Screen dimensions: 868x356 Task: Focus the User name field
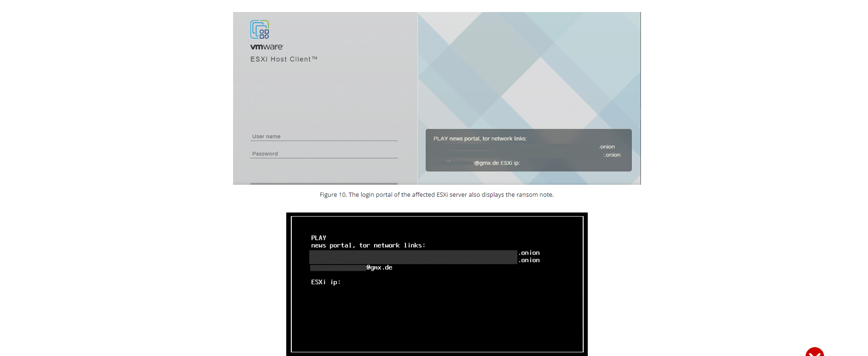pyautogui.click(x=324, y=136)
